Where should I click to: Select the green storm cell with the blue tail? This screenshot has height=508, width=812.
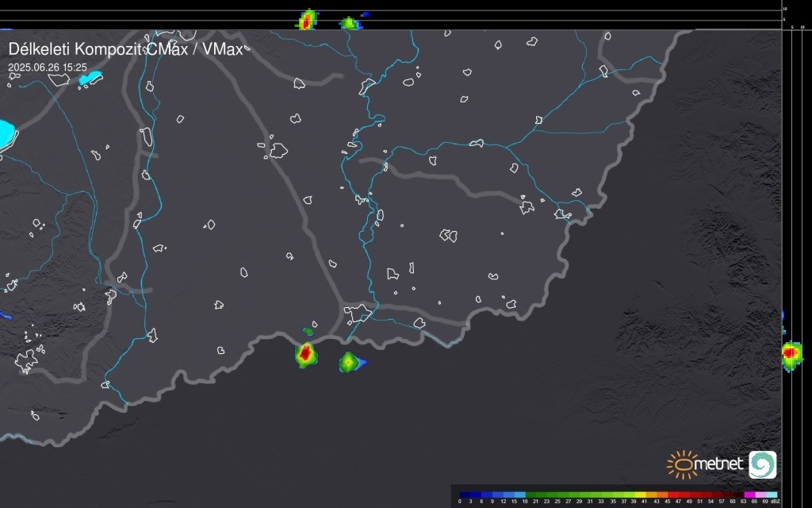(350, 362)
